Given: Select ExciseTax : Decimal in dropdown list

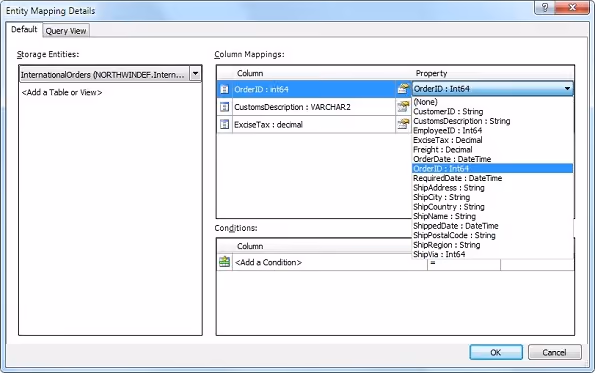Looking at the screenshot, I should pos(492,140).
